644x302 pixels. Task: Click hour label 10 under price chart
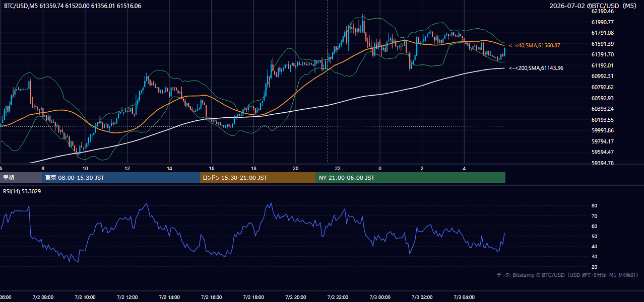(85, 168)
